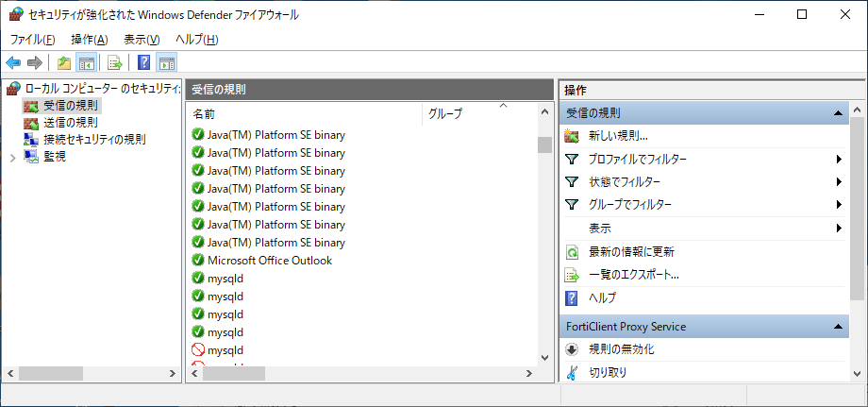
Task: Click the green check of Microsoft Office Outlook
Action: pos(197,260)
